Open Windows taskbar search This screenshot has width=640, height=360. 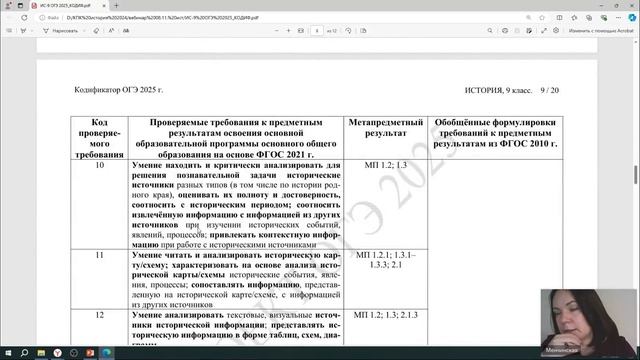[x=24, y=353]
